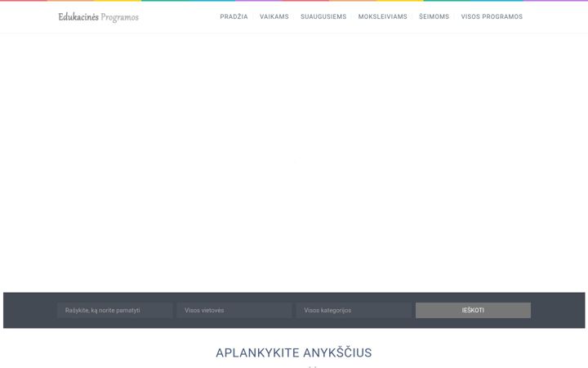Expand the 'Visos kategorijos' dropdown
Image resolution: width=588 pixels, height=368 pixels.
(x=354, y=311)
